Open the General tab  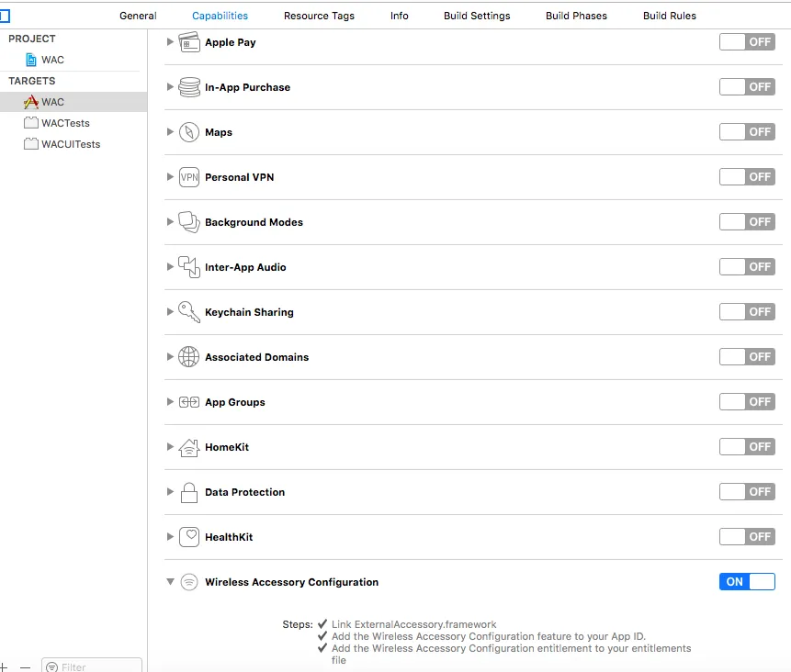(138, 16)
